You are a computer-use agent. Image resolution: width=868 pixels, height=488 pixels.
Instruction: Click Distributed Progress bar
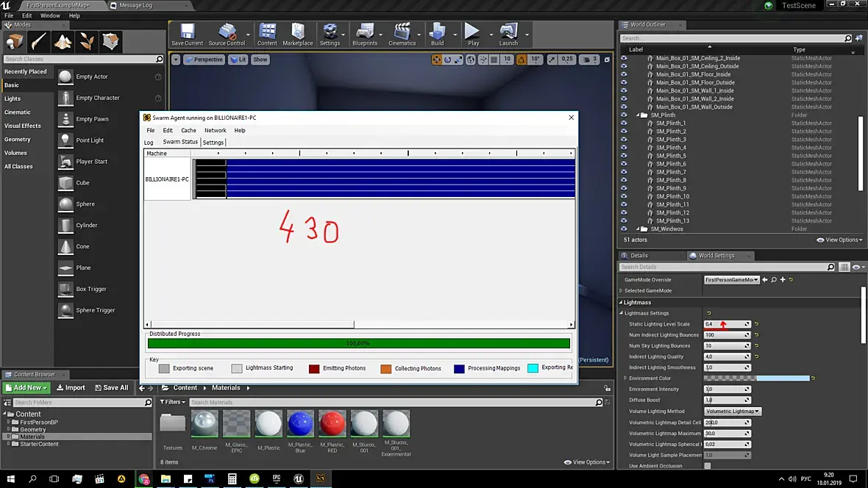click(359, 344)
